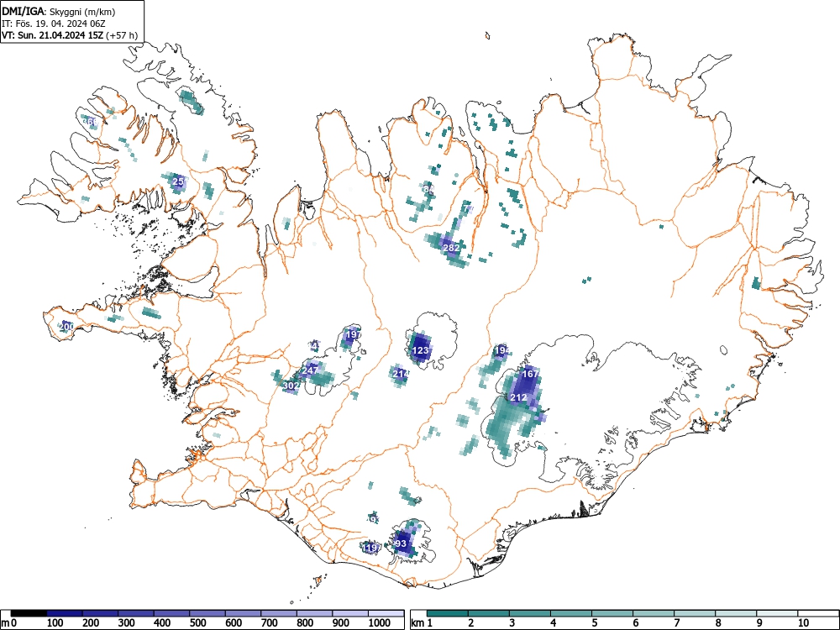The width and height of the screenshot is (840, 630).
Task: Click the 'VT: Sun. 21.04.2024 15Z' valid time
Action: pos(53,35)
